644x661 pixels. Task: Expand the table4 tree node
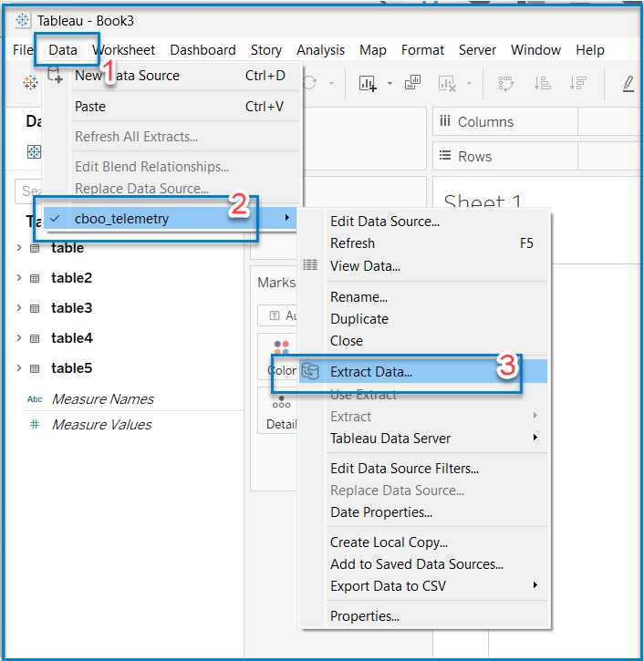pyautogui.click(x=19, y=337)
